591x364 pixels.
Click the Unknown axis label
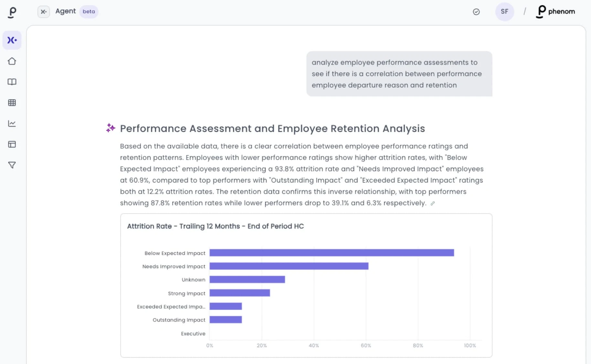click(194, 280)
